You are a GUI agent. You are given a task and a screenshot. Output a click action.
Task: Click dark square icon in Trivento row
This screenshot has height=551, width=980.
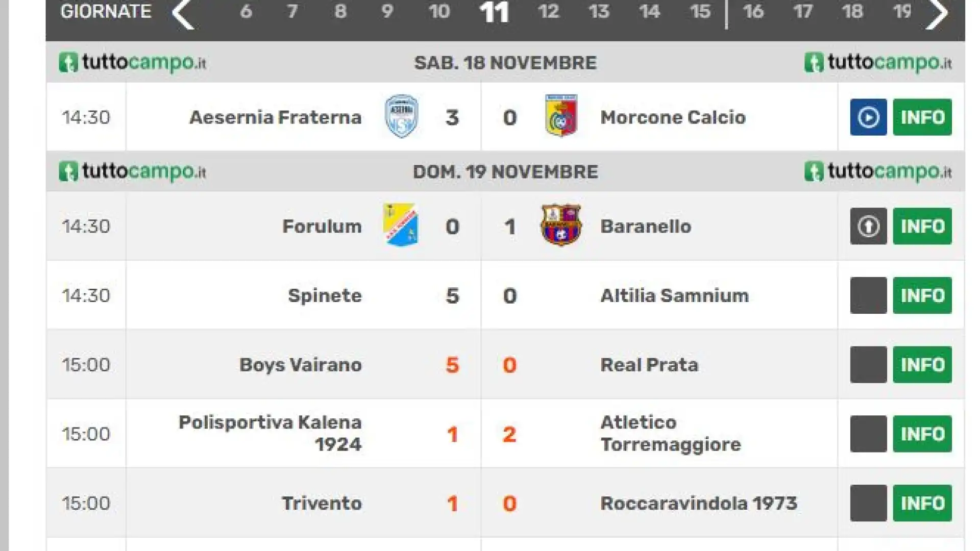[868, 503]
